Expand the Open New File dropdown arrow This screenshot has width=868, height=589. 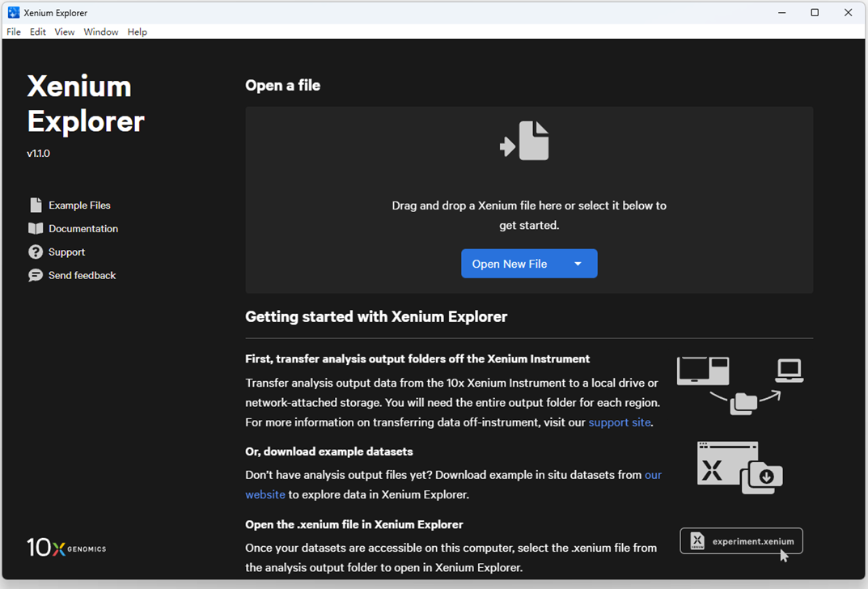(x=578, y=264)
